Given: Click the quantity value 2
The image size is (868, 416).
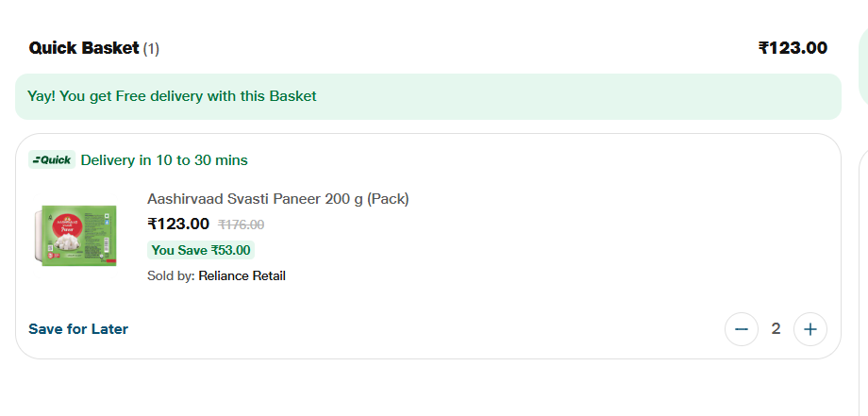Looking at the screenshot, I should (776, 329).
